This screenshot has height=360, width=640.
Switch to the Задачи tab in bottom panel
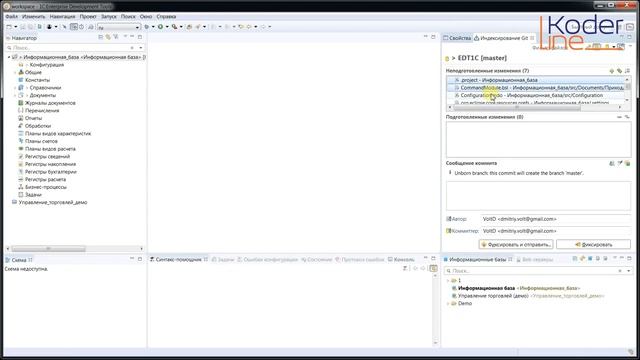(x=223, y=260)
